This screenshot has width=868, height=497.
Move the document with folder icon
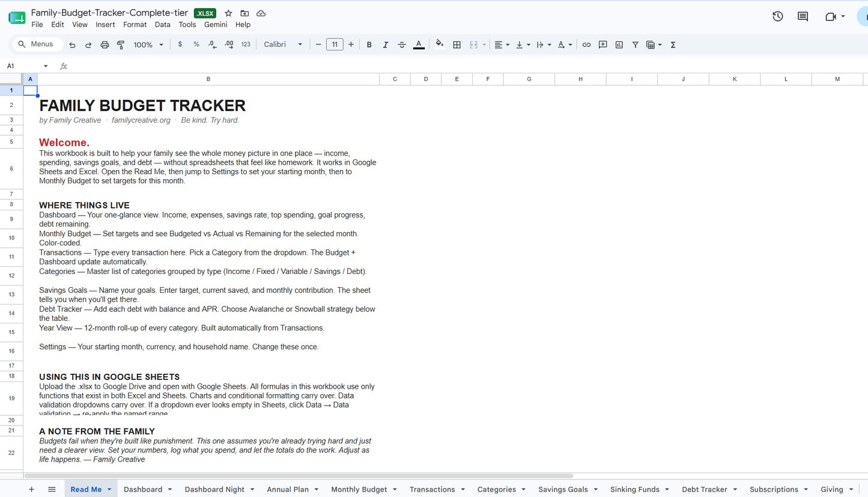click(244, 13)
